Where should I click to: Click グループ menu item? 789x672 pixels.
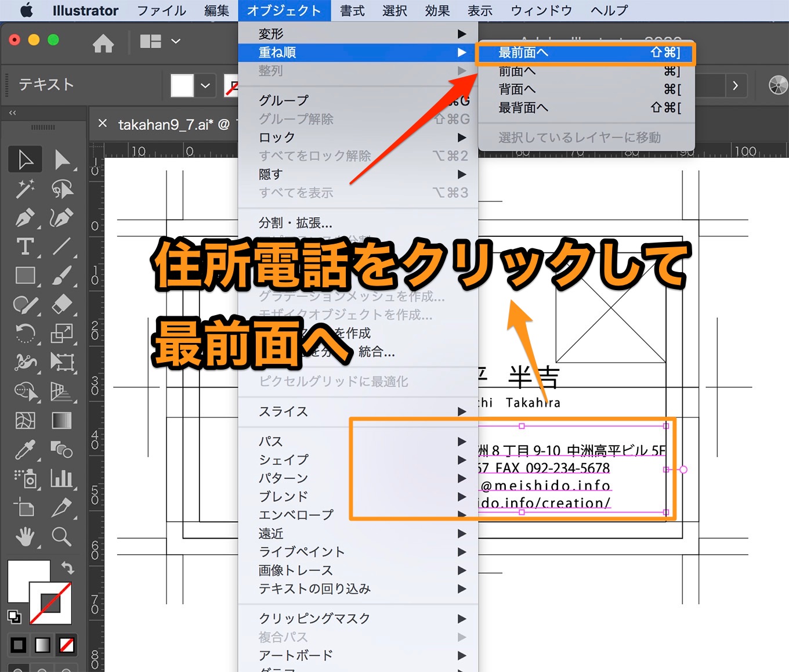coord(358,100)
